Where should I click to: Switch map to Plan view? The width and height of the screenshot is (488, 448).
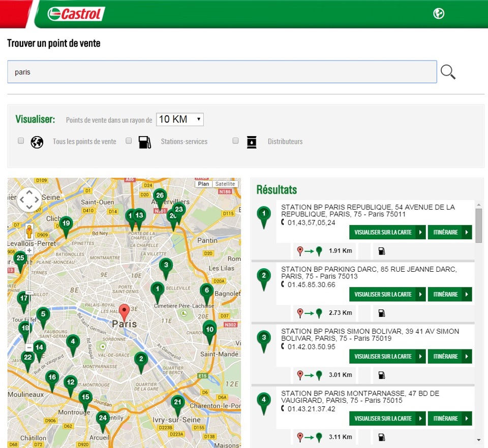pos(203,184)
